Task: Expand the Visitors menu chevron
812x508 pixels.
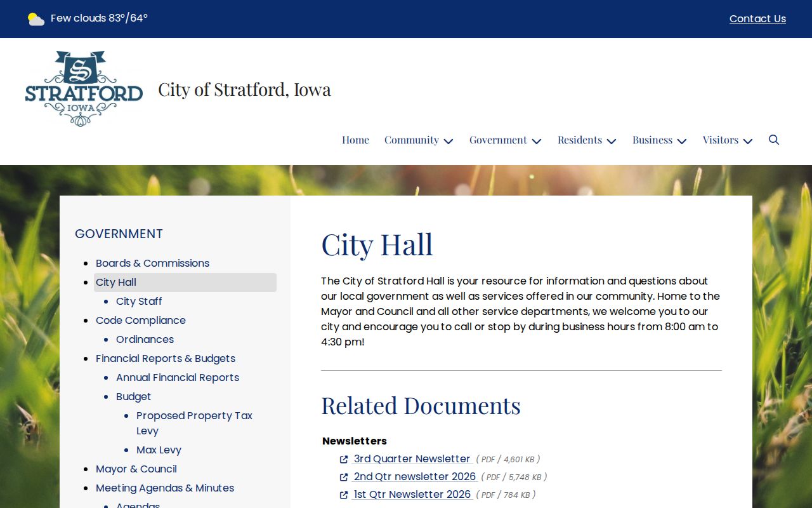Action: 748,141
